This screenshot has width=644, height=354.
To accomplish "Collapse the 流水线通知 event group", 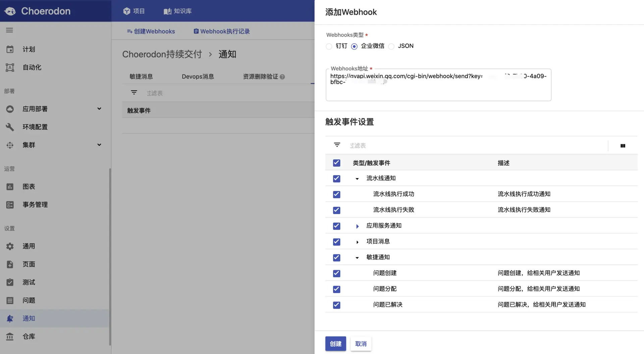I will point(357,179).
